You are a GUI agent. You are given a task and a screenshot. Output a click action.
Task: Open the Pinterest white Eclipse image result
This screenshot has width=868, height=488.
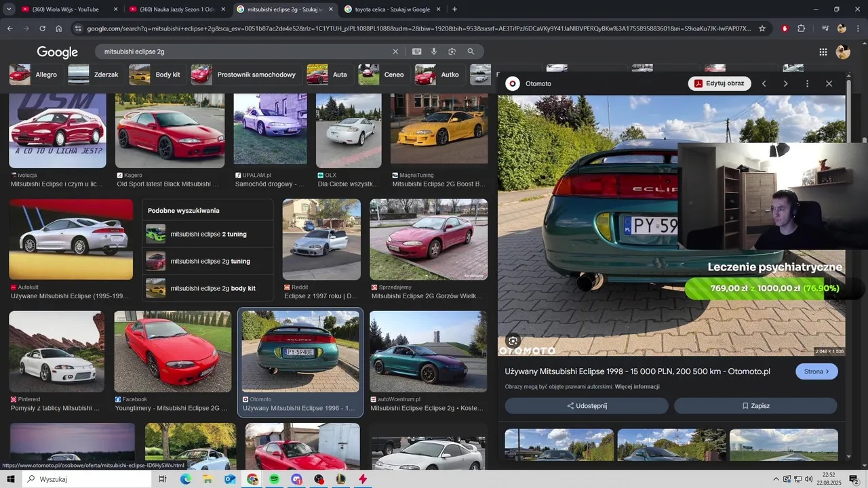coord(56,351)
